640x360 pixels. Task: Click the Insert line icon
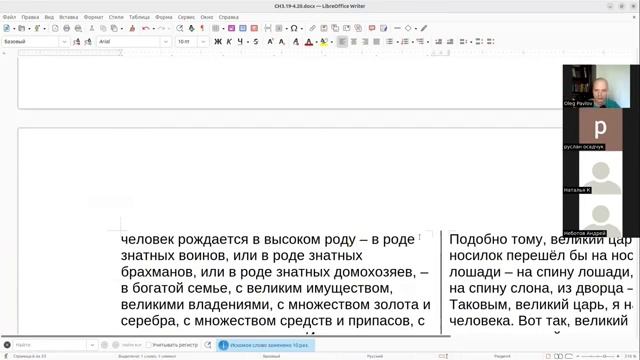coord(397,28)
